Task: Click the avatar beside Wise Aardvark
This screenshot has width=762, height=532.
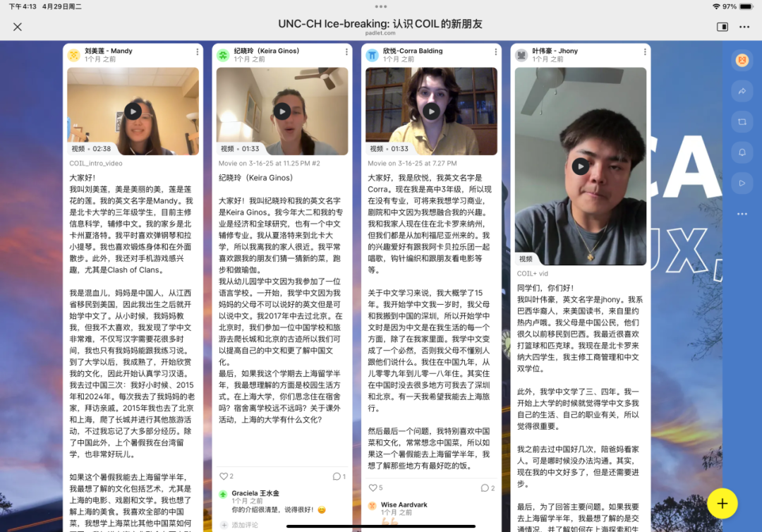Action: pyautogui.click(x=373, y=506)
